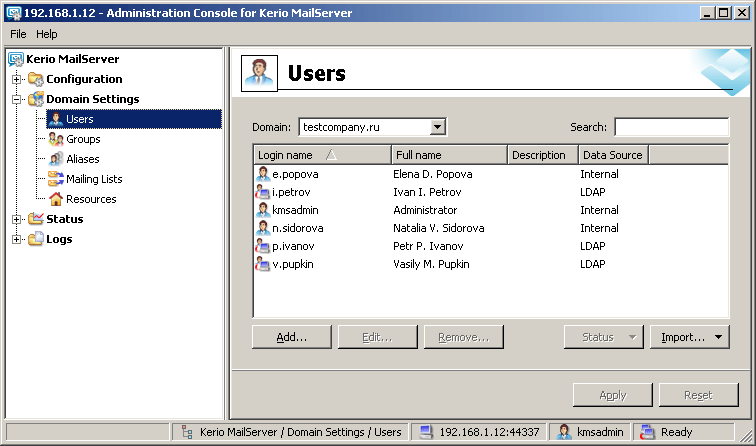
Task: Click the Aliases tree item icon
Action: (x=56, y=159)
